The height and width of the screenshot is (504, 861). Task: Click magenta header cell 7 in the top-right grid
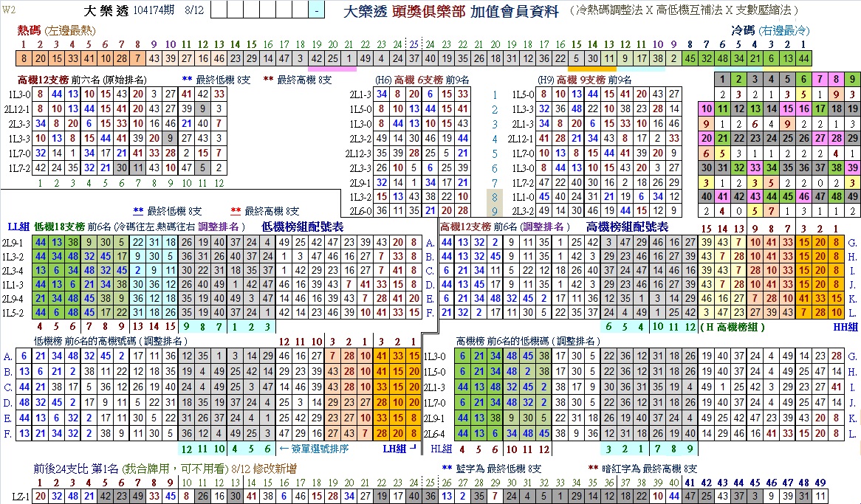(820, 80)
